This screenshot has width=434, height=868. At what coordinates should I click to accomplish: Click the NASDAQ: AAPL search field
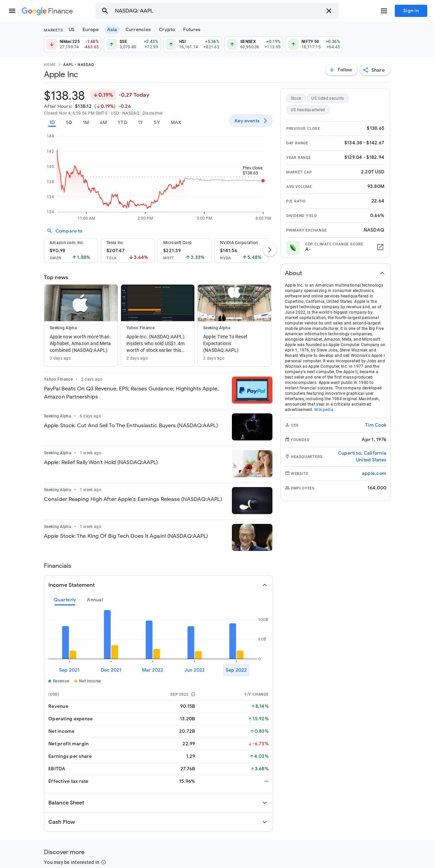pos(216,11)
